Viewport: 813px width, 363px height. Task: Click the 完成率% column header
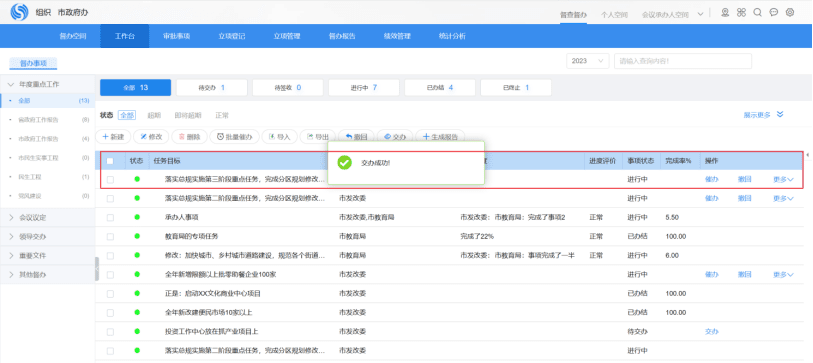coord(678,161)
